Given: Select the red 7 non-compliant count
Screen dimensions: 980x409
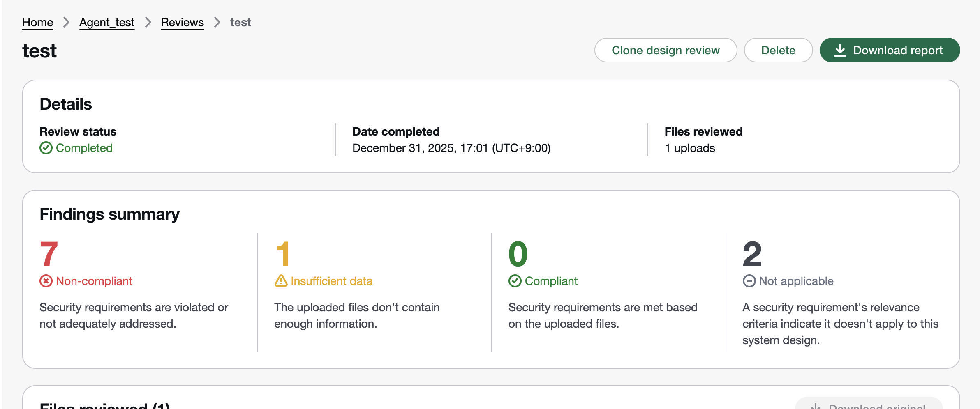Looking at the screenshot, I should tap(49, 254).
